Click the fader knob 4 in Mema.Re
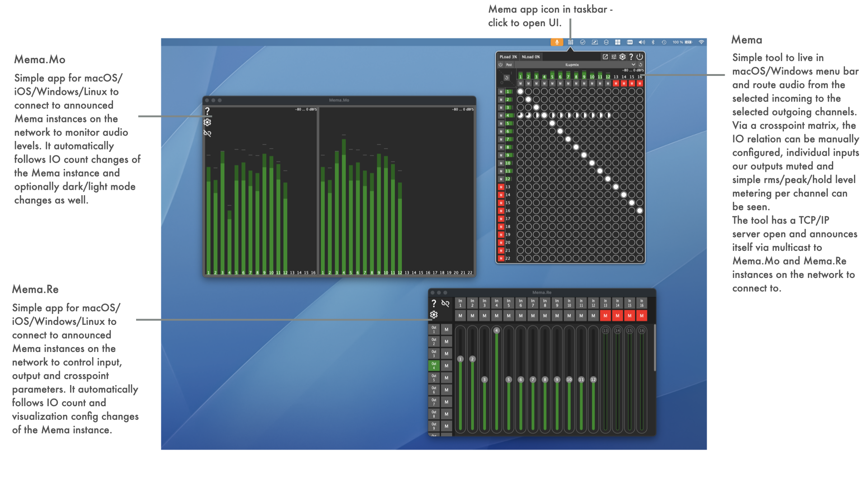The width and height of the screenshot is (868, 488). (496, 331)
